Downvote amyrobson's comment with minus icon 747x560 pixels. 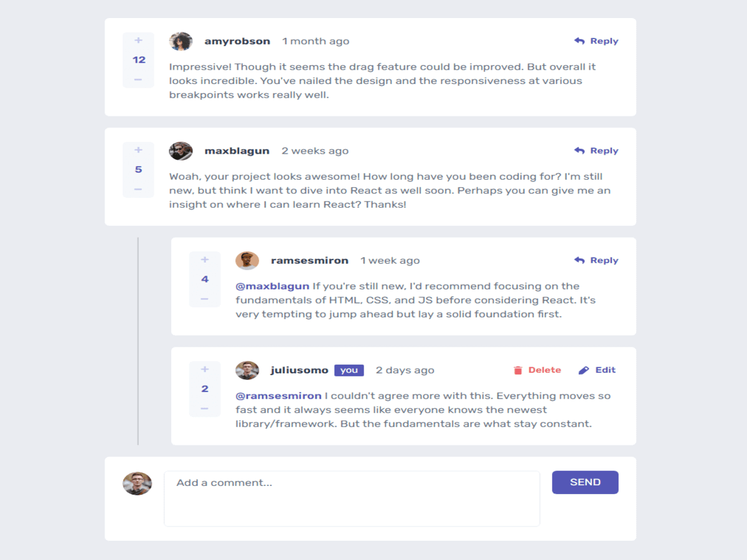(x=138, y=80)
